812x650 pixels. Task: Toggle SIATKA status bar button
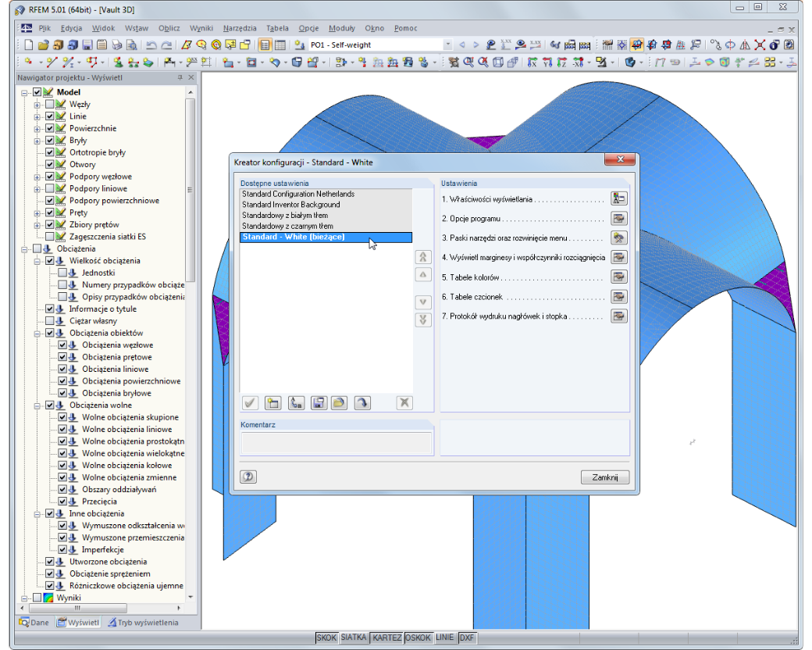354,637
